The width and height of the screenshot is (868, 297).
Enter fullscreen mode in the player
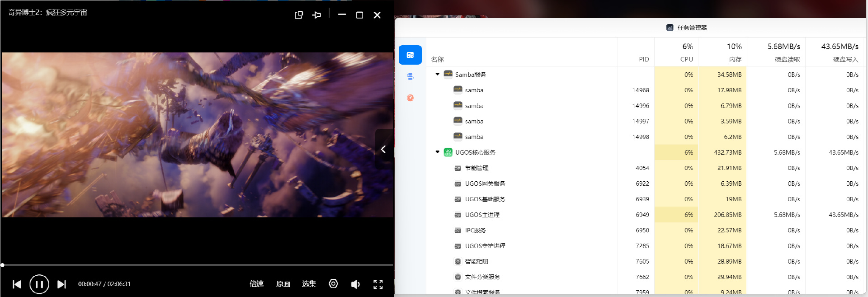[x=378, y=284]
